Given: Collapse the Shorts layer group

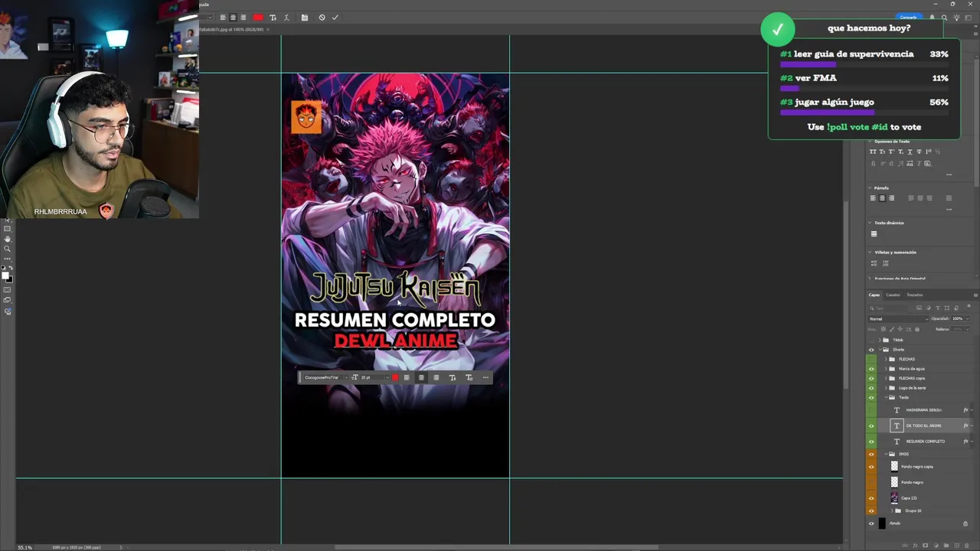Looking at the screenshot, I should coord(879,349).
